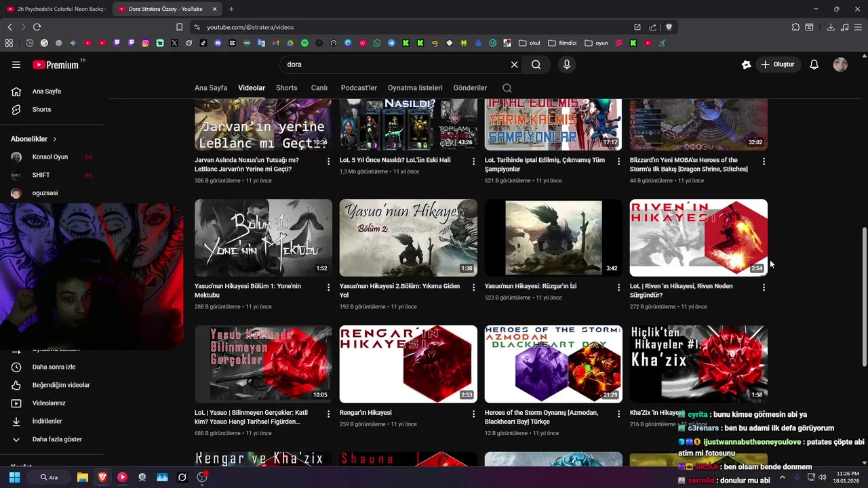The image size is (868, 488).
Task: Open options for Rüzgar'ın İzi video
Action: pos(618,287)
